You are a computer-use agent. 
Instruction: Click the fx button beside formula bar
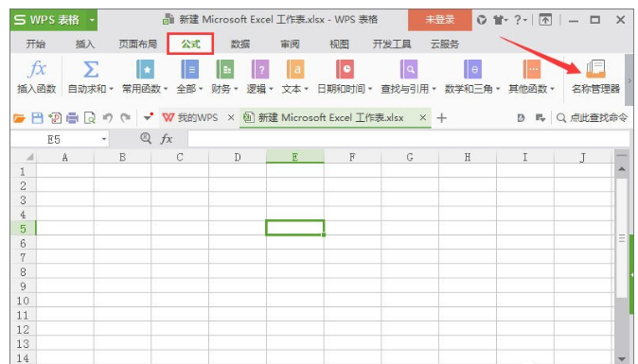click(167, 139)
